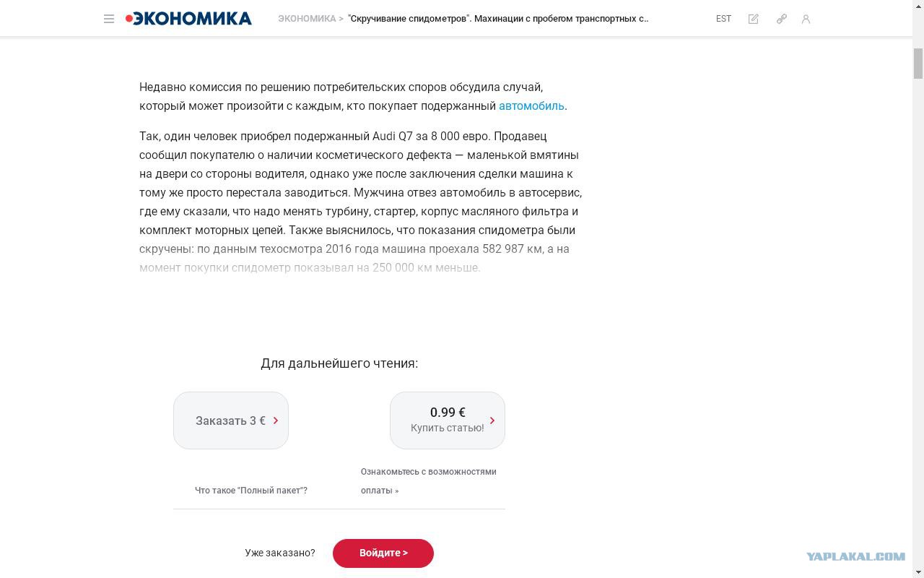Screen dimensions: 924x578
Task: Click the Заказать 3 € button
Action: point(231,420)
